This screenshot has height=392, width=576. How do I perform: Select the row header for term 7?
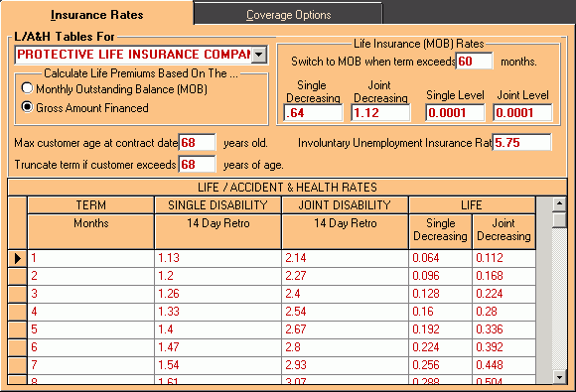[x=17, y=365]
